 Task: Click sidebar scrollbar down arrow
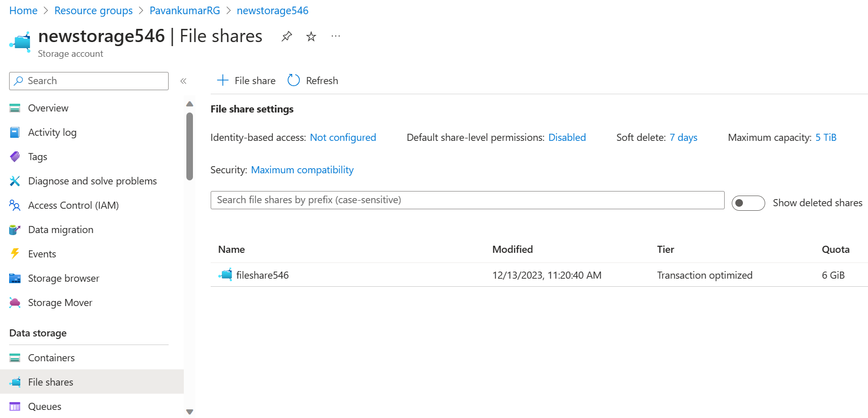click(190, 412)
